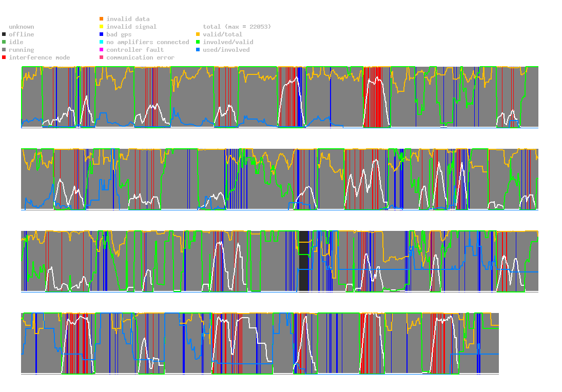Select the used/involved blue line swatch
Screen dimensions: 562x392
click(198, 50)
